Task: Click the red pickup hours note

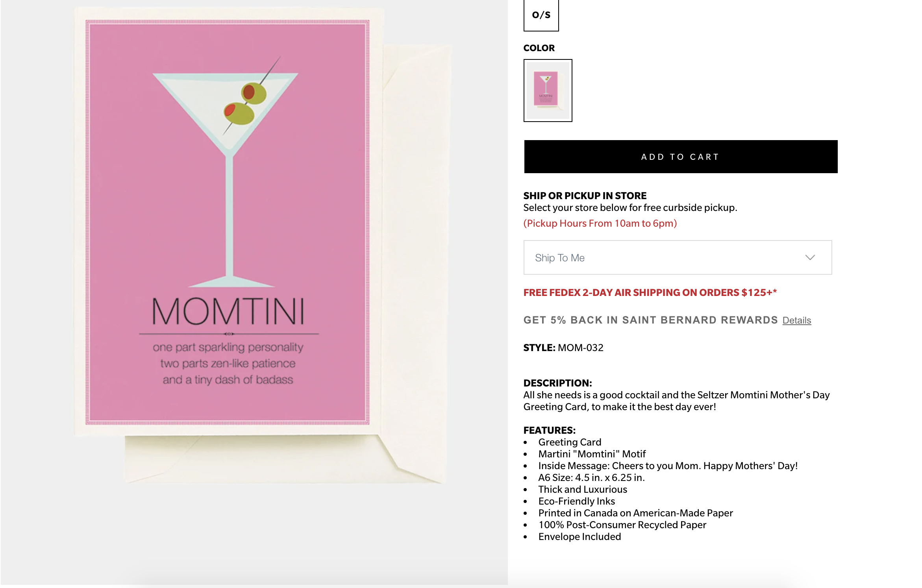Action: (600, 223)
